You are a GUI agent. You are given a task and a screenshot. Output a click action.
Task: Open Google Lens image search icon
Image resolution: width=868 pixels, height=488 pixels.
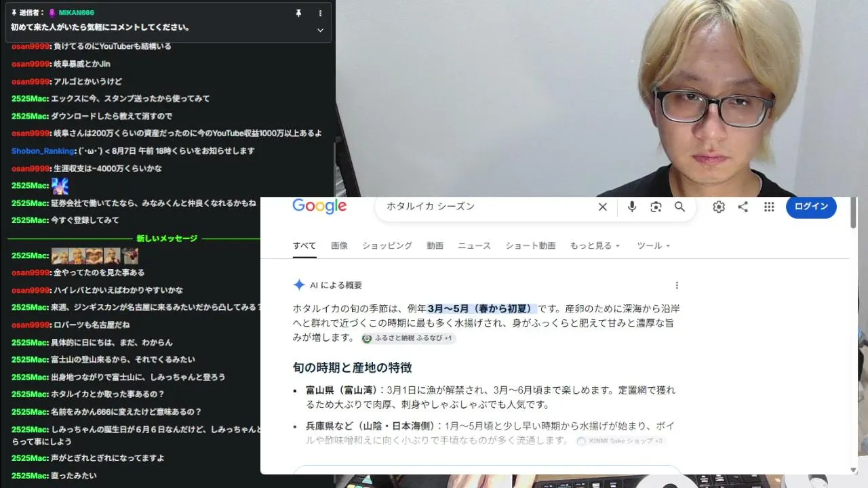[x=656, y=207]
